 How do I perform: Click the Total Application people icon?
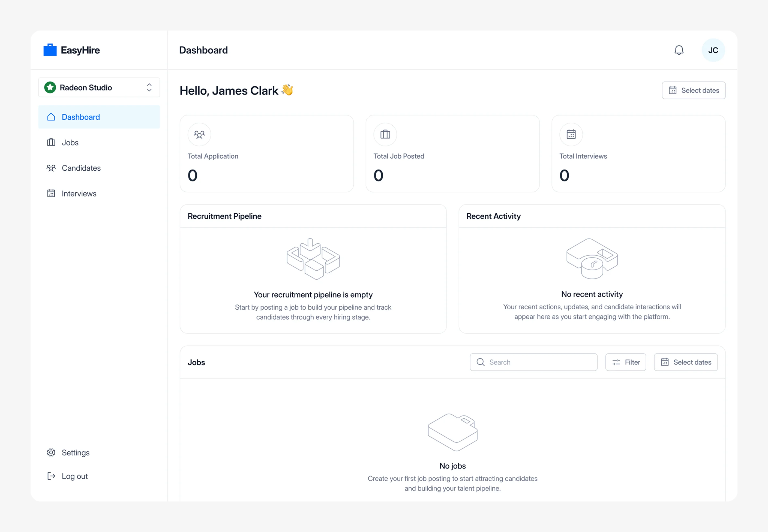point(199,135)
